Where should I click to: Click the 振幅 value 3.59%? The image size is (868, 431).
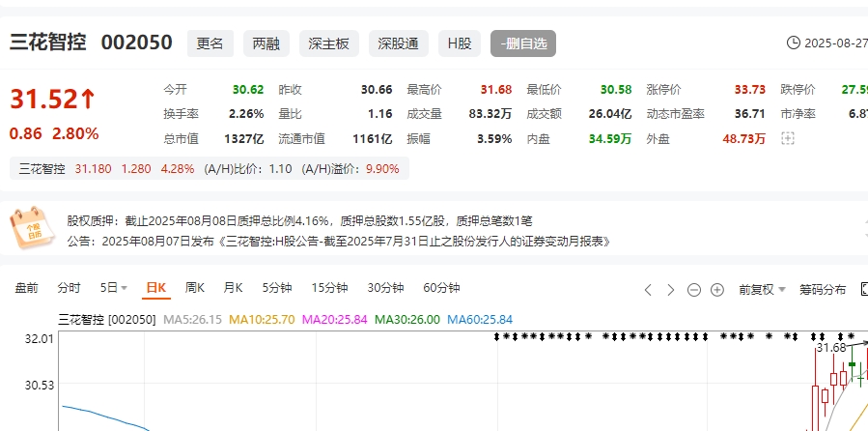[x=494, y=138]
